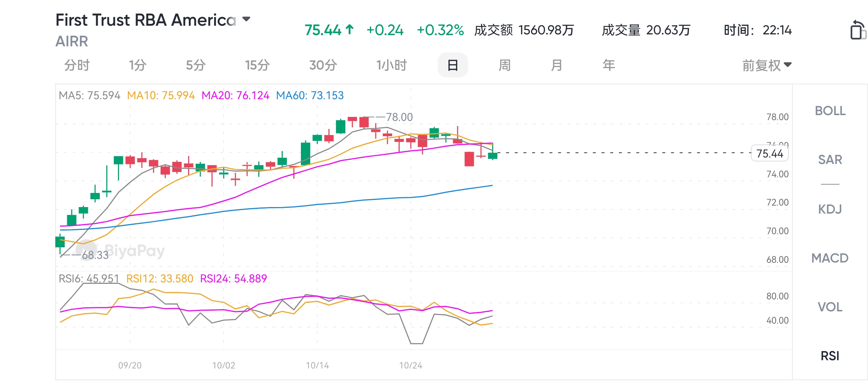Select the RSI indicator
The image size is (868, 391).
[830, 356]
